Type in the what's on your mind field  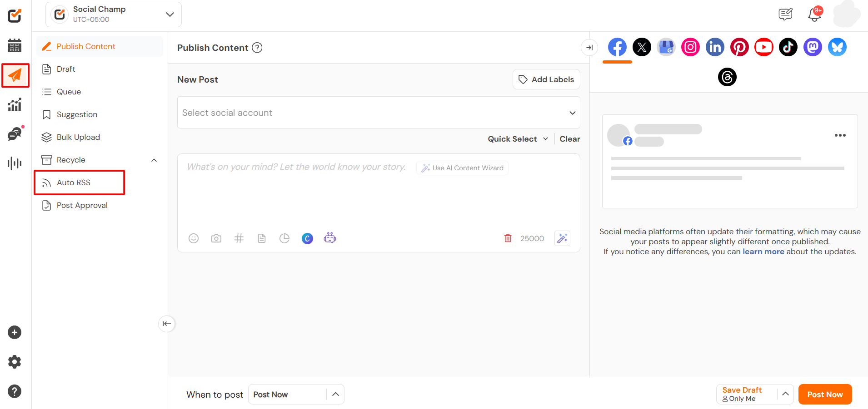295,191
